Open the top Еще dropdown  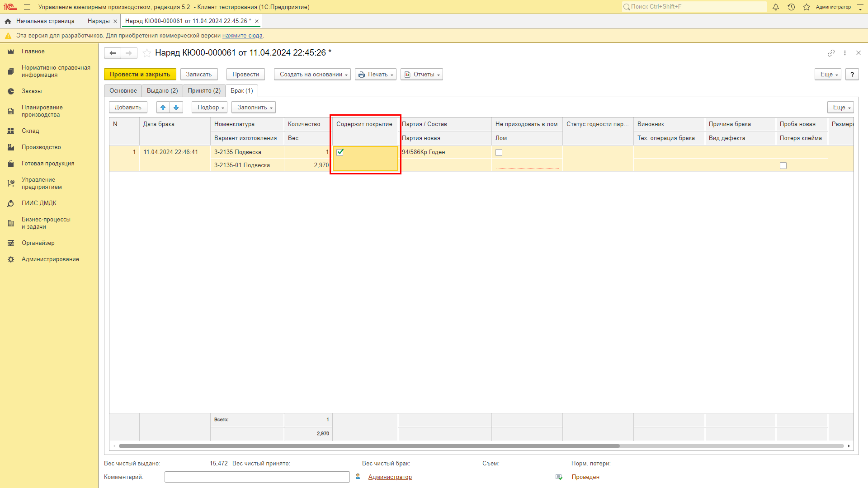(828, 75)
